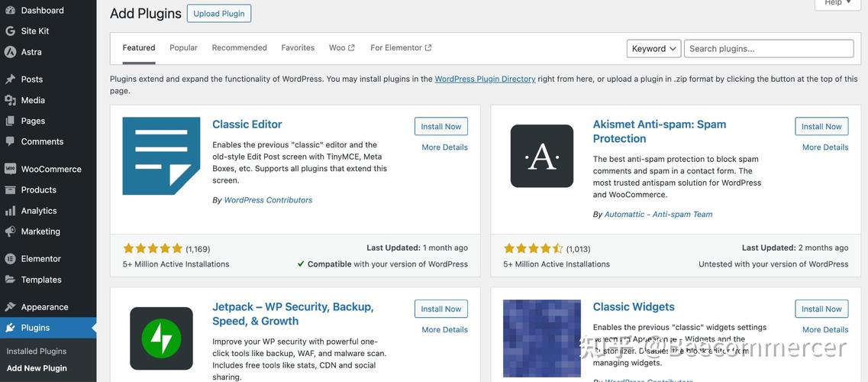
Task: Click the Classic Editor plugin logo
Action: [161, 156]
